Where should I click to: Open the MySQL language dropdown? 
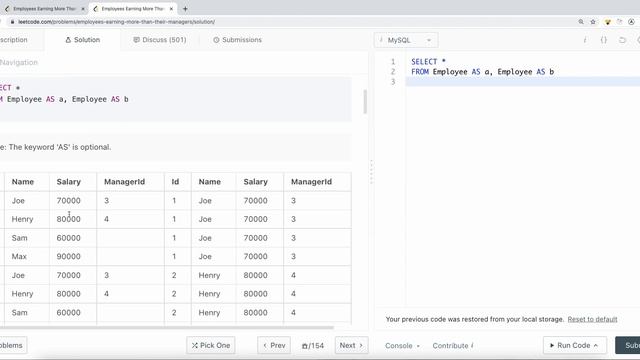(406, 40)
